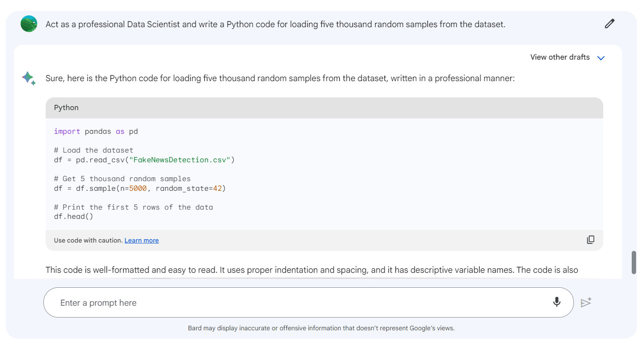
Task: Click the "Use code with caution" notice
Action: pos(88,240)
